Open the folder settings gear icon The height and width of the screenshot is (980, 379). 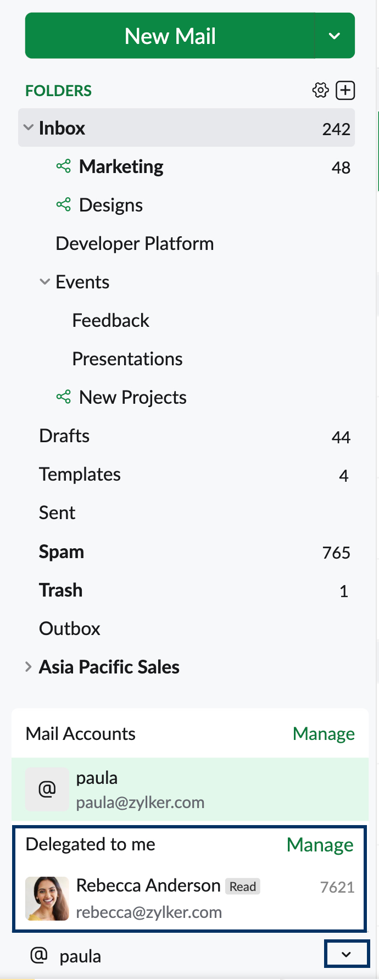coord(320,90)
